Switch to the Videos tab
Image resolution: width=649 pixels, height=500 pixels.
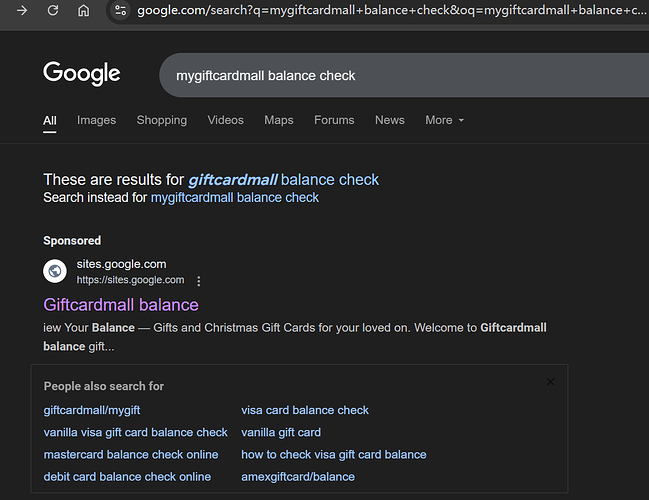click(226, 120)
